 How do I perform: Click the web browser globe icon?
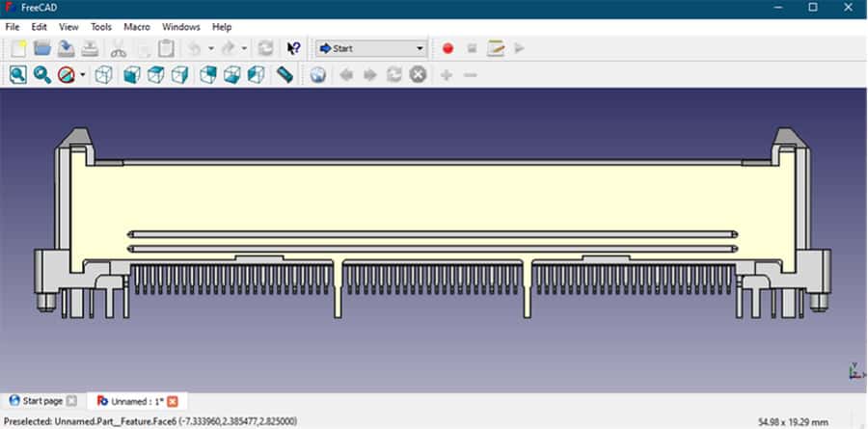pos(317,75)
